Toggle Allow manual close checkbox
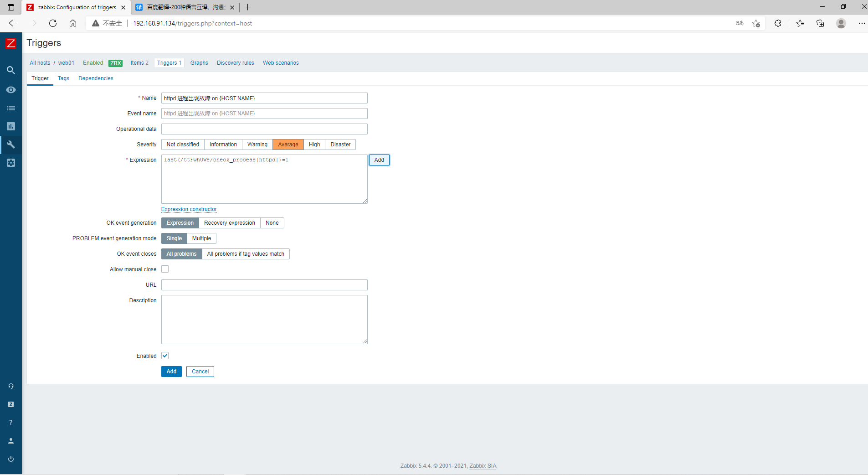 165,269
